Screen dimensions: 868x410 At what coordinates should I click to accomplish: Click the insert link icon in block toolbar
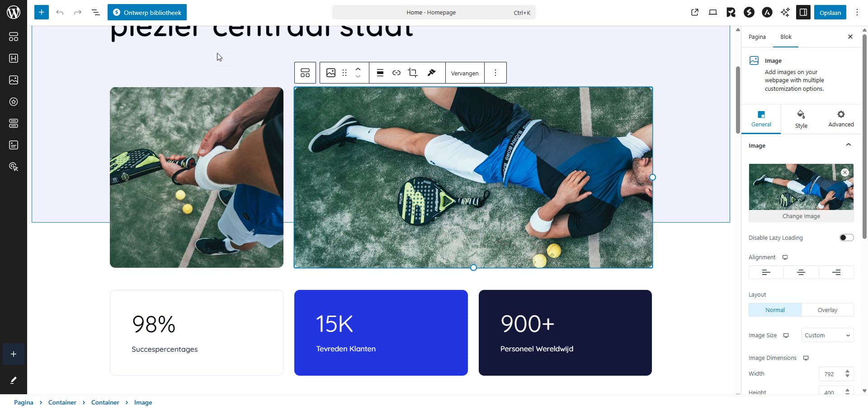click(x=396, y=73)
